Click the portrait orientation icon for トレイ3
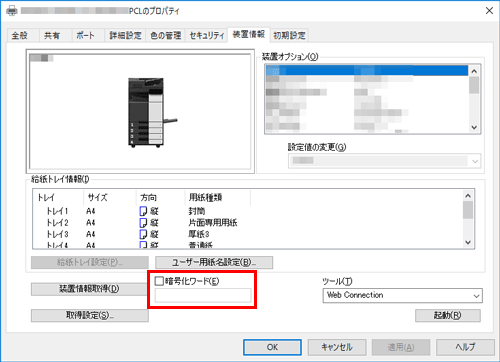Viewport: 500px width, 362px height. click(x=143, y=234)
